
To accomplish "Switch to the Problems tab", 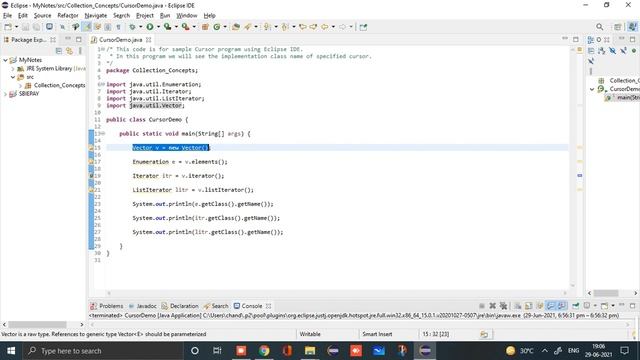I will tap(107, 306).
